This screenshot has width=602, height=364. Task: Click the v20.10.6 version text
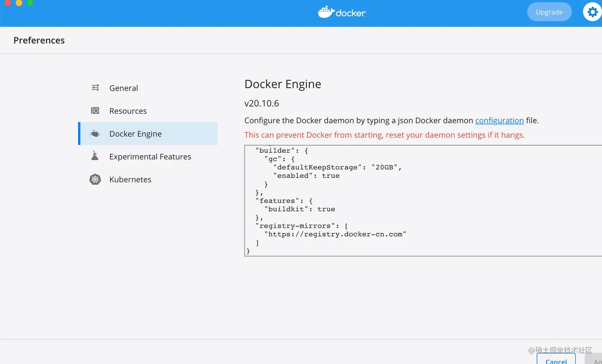262,103
